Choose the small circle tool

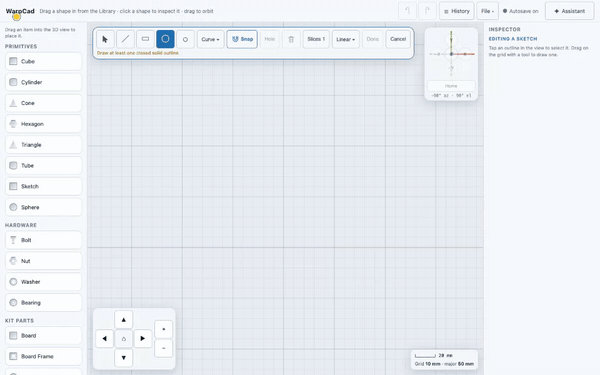point(185,39)
